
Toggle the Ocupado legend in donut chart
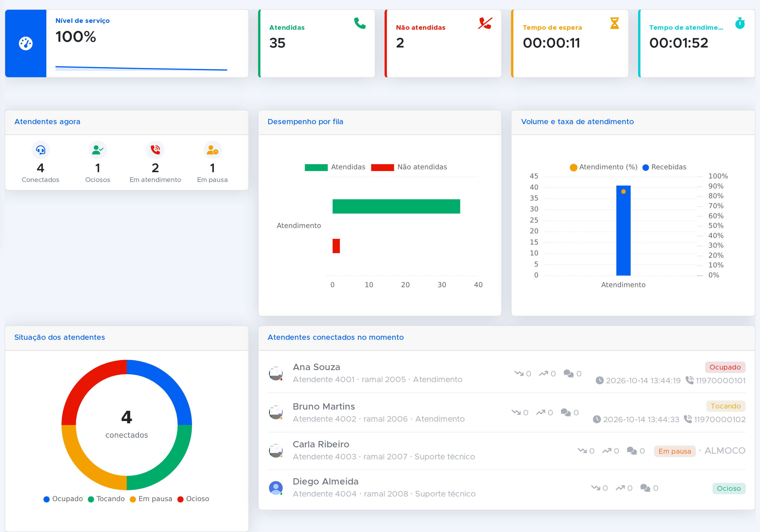tap(63, 499)
